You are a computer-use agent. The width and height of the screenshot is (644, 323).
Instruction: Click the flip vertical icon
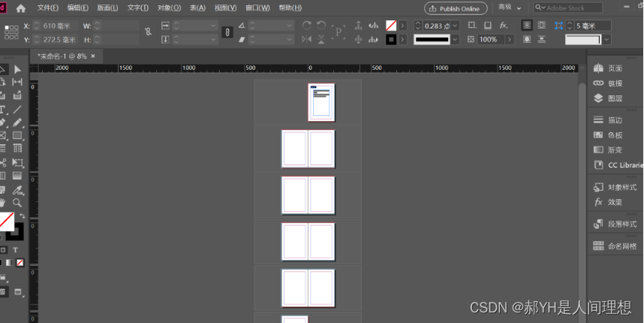pyautogui.click(x=321, y=39)
